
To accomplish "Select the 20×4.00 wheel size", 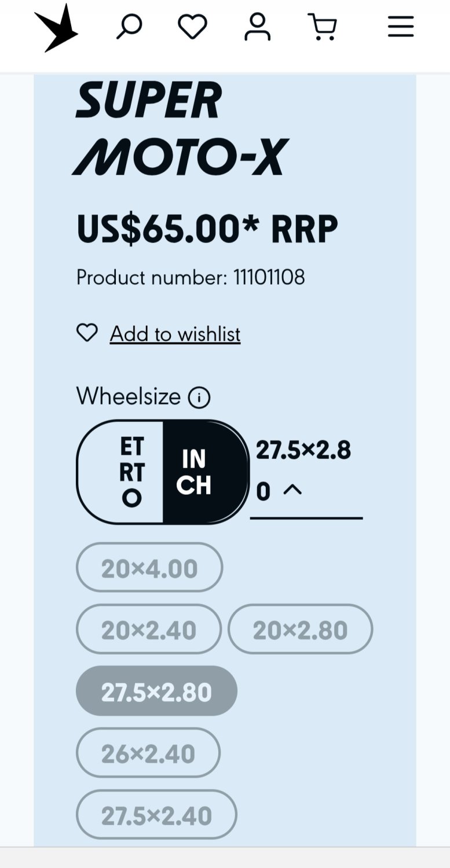I will tap(149, 568).
